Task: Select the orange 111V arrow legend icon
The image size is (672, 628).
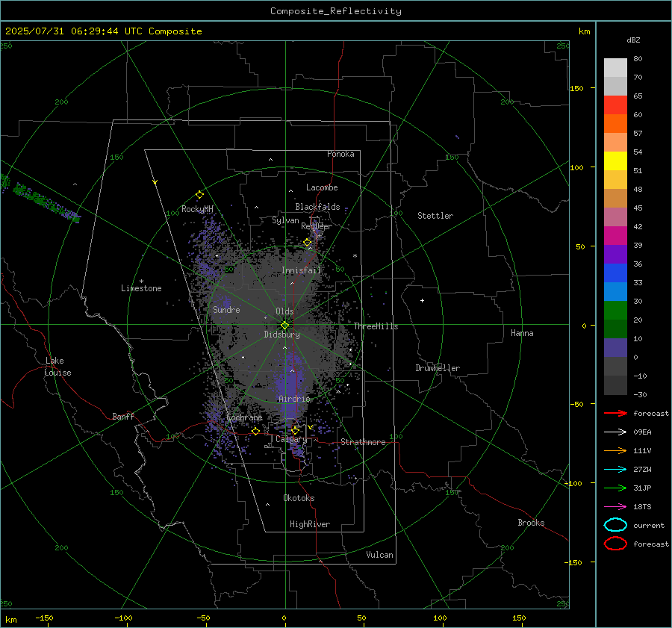Action: point(615,450)
